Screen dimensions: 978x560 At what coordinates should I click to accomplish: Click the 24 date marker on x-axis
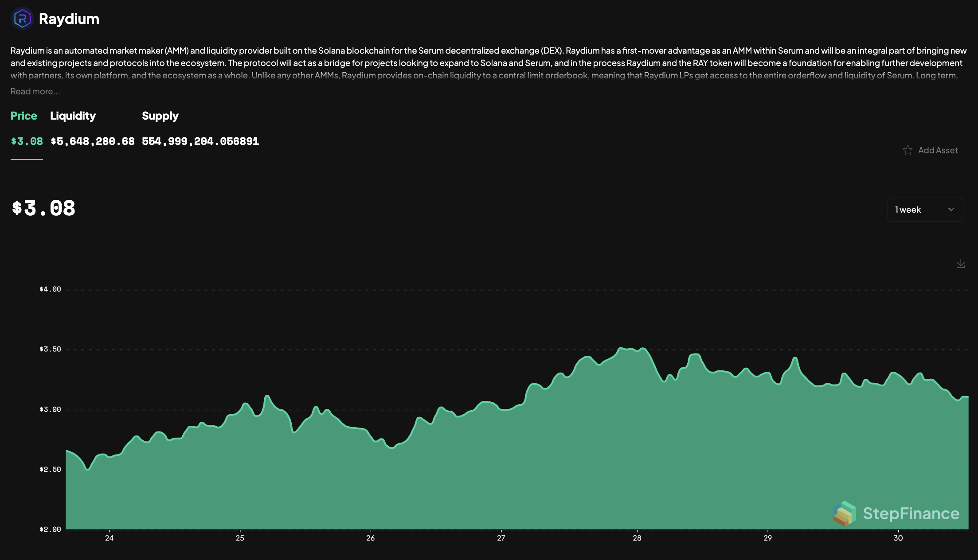click(x=109, y=538)
